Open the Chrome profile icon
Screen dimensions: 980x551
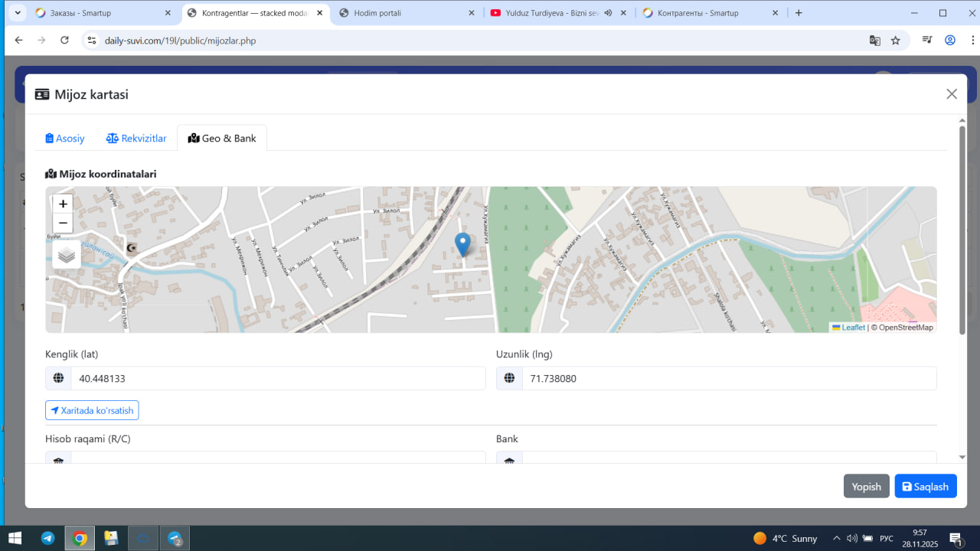(x=950, y=41)
